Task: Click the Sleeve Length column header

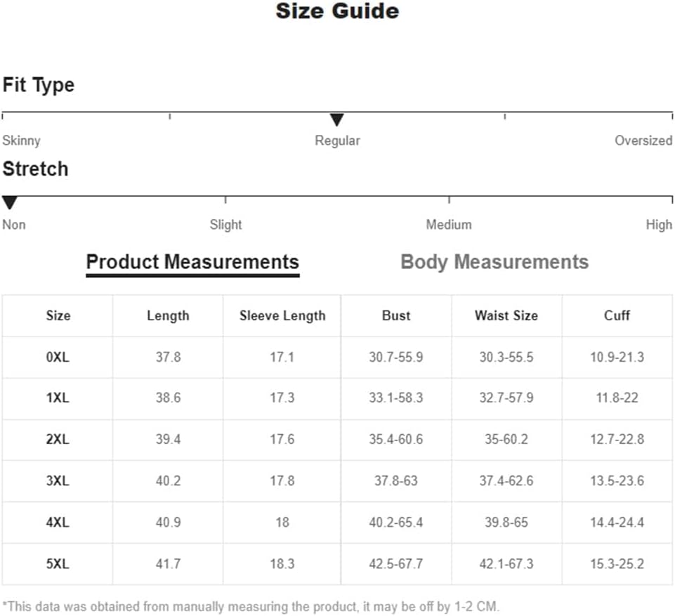Action: [282, 315]
